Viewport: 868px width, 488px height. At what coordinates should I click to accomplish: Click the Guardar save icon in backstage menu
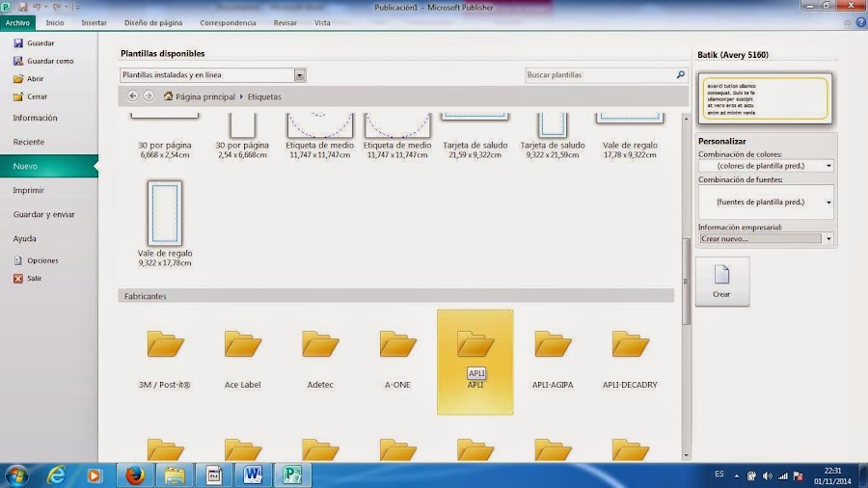coord(18,42)
